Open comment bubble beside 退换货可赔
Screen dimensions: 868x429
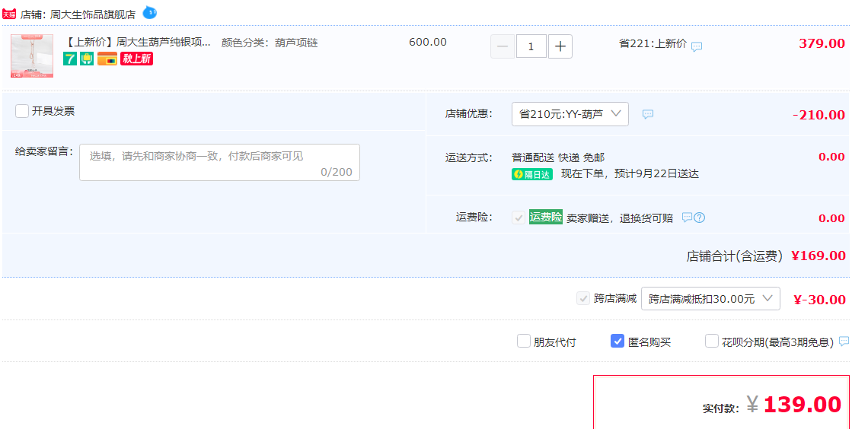687,218
